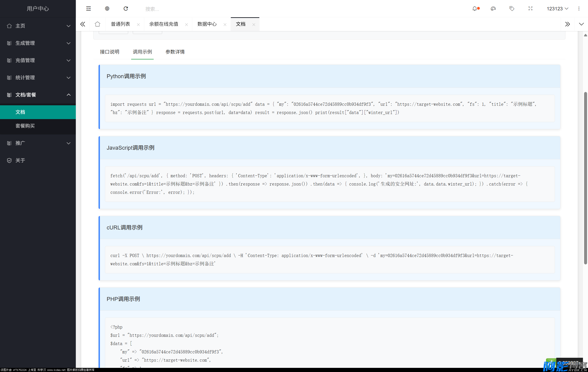Collapse the 文档/套餐 sidebar menu

38,94
